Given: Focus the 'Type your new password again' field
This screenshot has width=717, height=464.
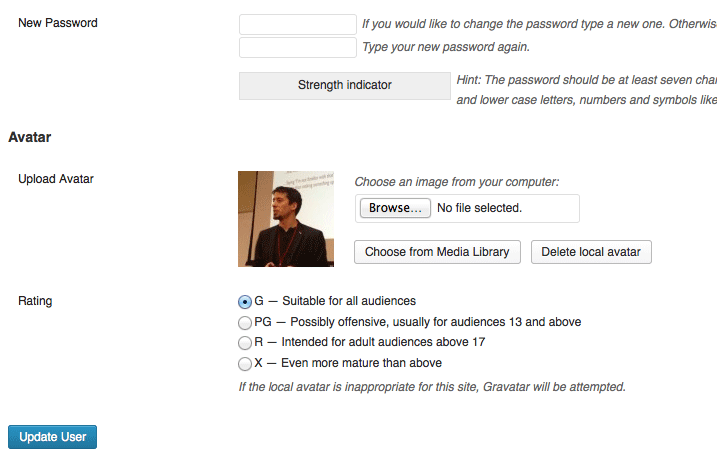Looking at the screenshot, I should 298,48.
